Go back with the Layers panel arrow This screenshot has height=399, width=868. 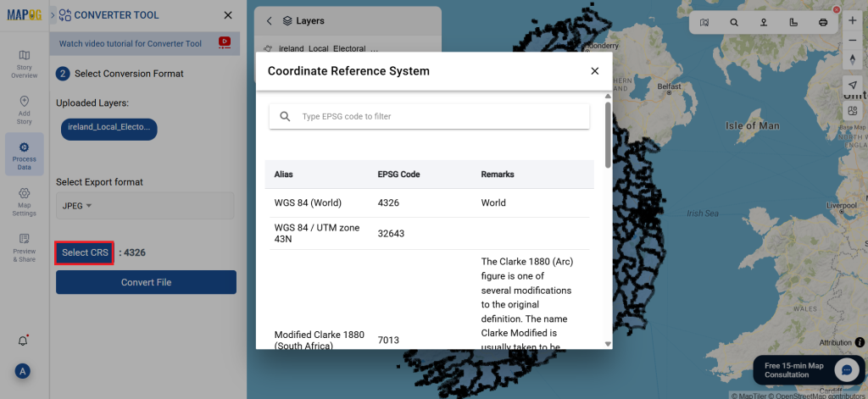coord(269,21)
